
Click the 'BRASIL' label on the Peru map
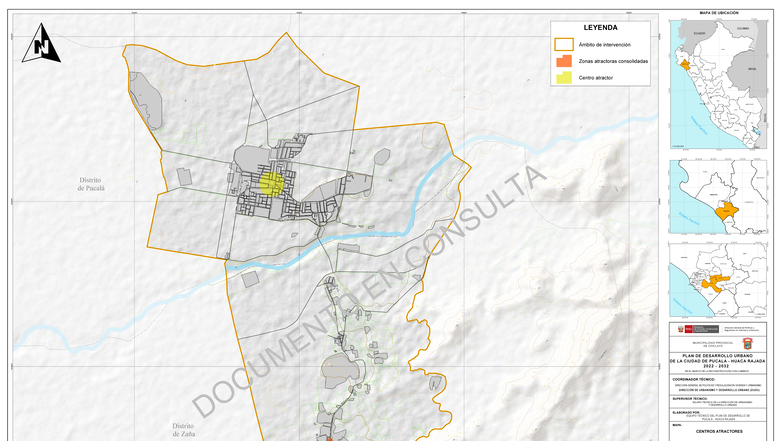(x=752, y=68)
